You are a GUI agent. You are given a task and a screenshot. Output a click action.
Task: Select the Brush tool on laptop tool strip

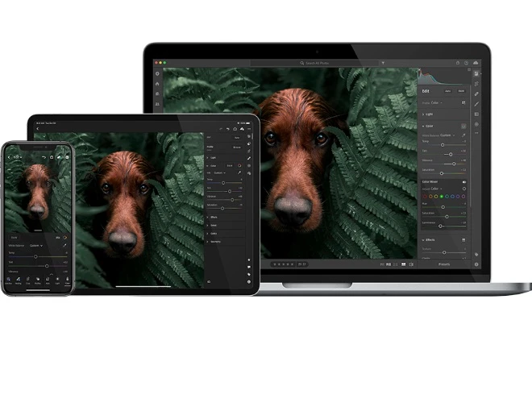coord(476,104)
